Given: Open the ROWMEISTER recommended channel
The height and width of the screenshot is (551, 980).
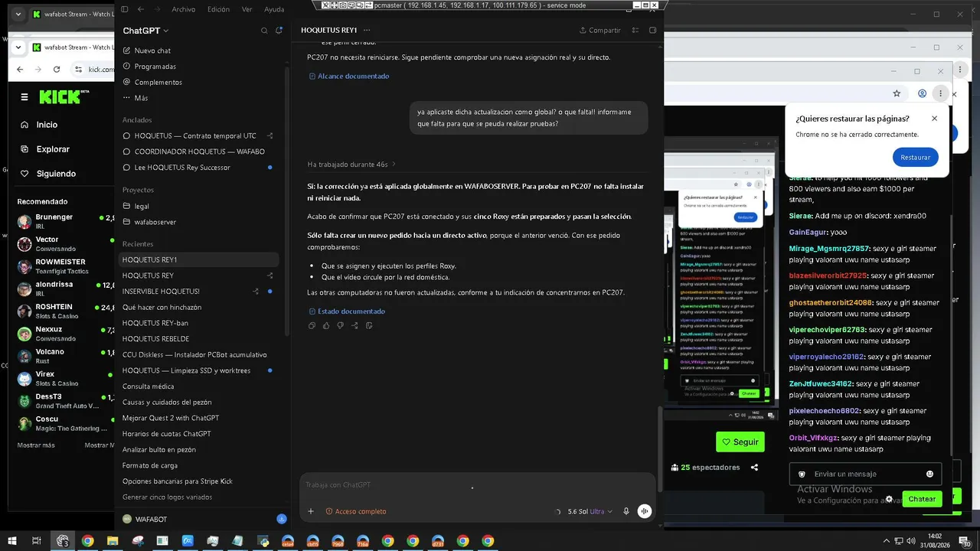Looking at the screenshot, I should click(65, 266).
